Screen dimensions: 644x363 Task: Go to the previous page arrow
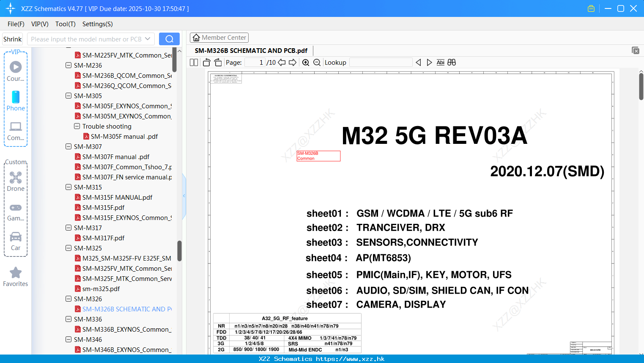282,63
